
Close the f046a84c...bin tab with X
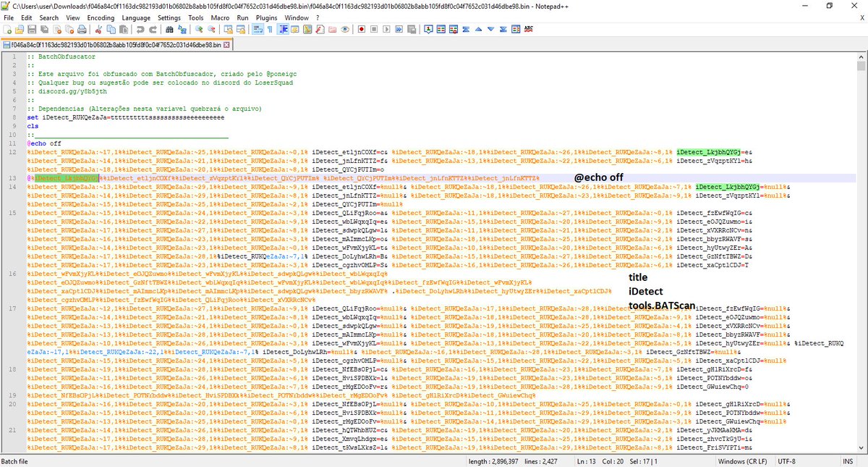pyautogui.click(x=226, y=44)
